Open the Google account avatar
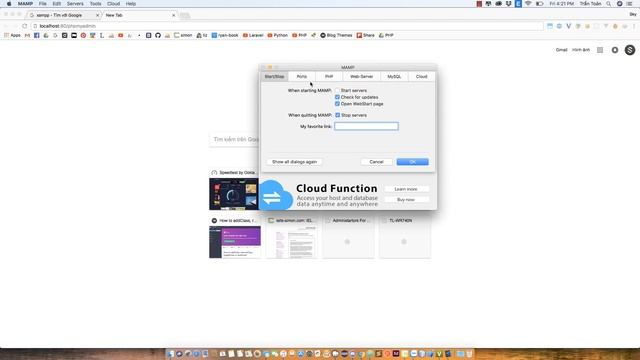640x360 pixels. [630, 50]
